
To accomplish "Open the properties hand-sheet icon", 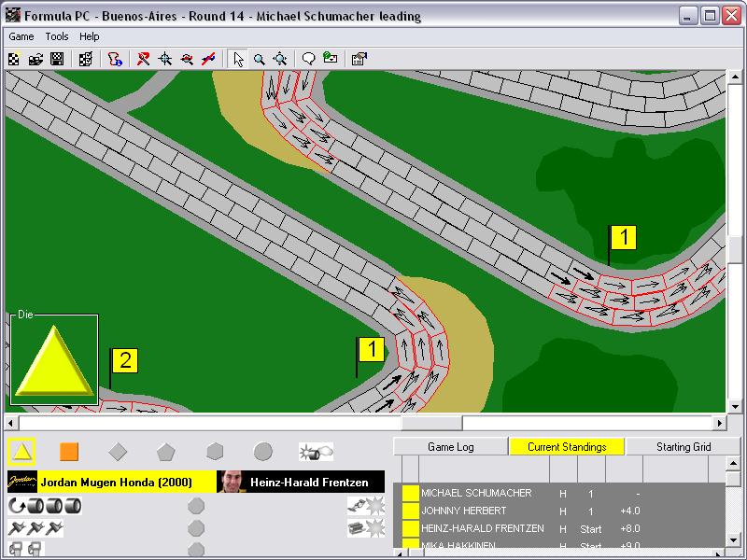I will tap(359, 59).
